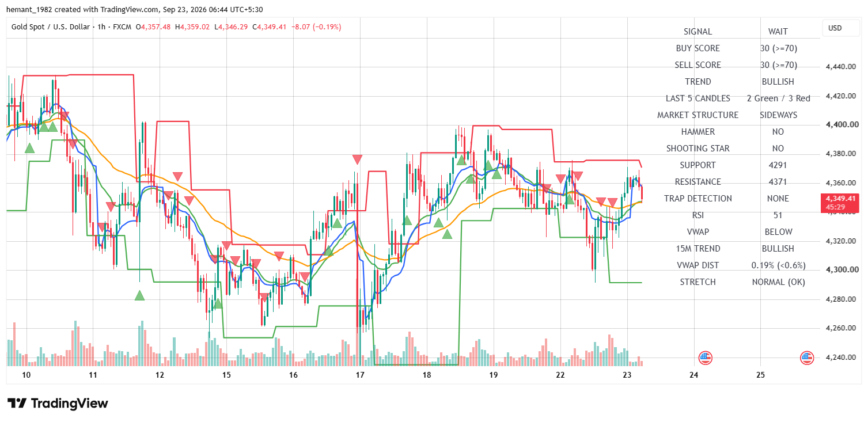
Task: Click the VWAP DIST value 0.19% (<0.6%)
Action: pos(778,265)
